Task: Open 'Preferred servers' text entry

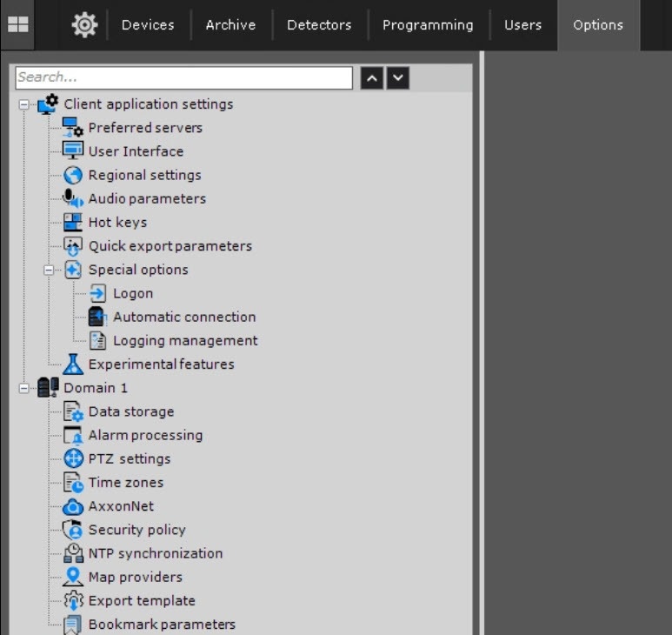Action: 145,128
